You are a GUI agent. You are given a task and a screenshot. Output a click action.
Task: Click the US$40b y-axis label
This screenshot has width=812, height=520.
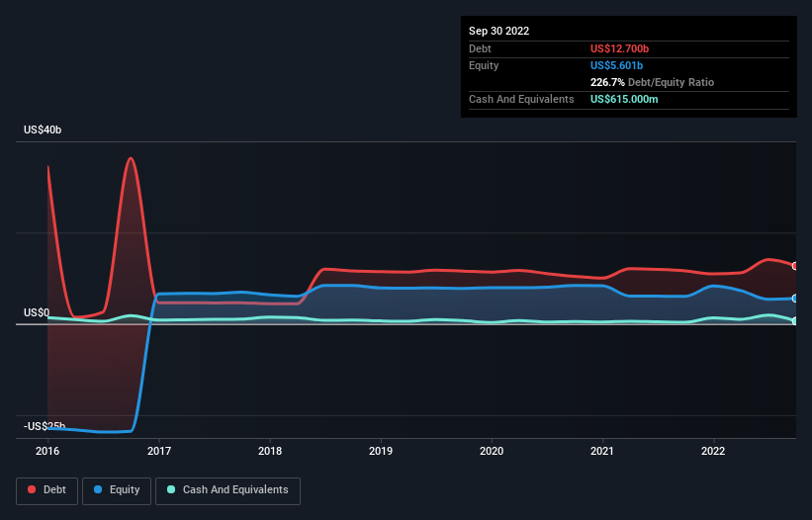43,130
